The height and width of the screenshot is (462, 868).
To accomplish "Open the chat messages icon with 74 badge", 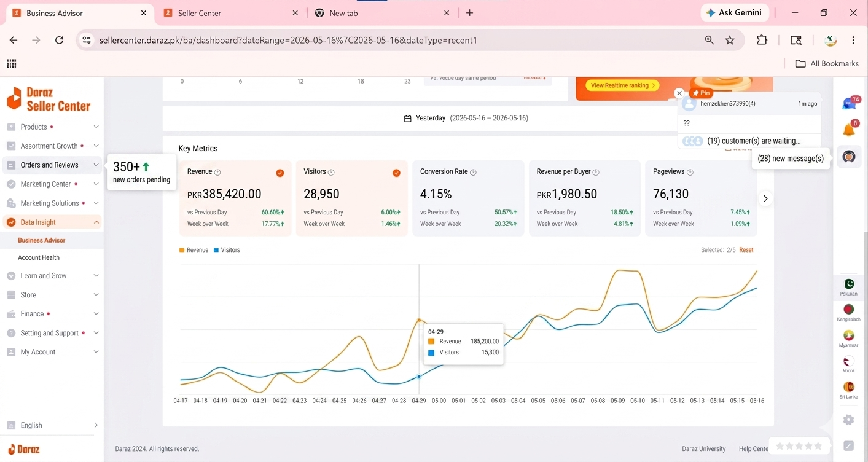I will click(x=850, y=103).
